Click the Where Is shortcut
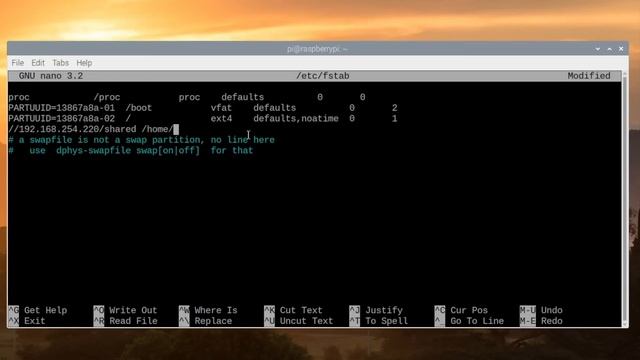This screenshot has width=640, height=360. coord(208,310)
